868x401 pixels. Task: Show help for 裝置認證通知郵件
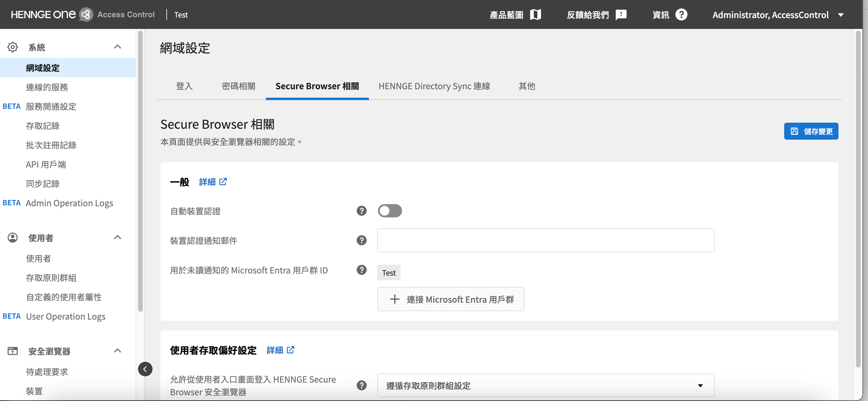pyautogui.click(x=361, y=240)
